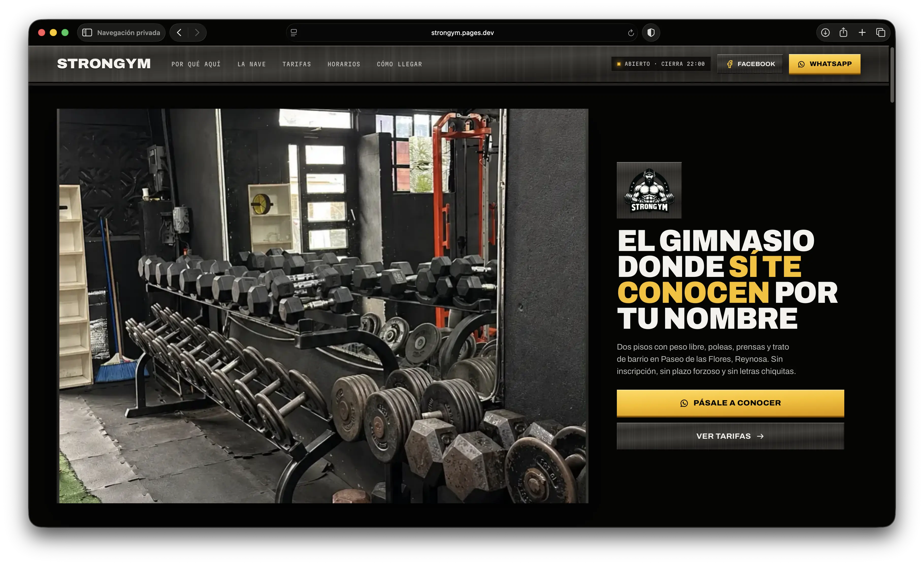The image size is (924, 565).
Task: Click the Dos pisos con peso libre paragraph
Action: [x=706, y=359]
